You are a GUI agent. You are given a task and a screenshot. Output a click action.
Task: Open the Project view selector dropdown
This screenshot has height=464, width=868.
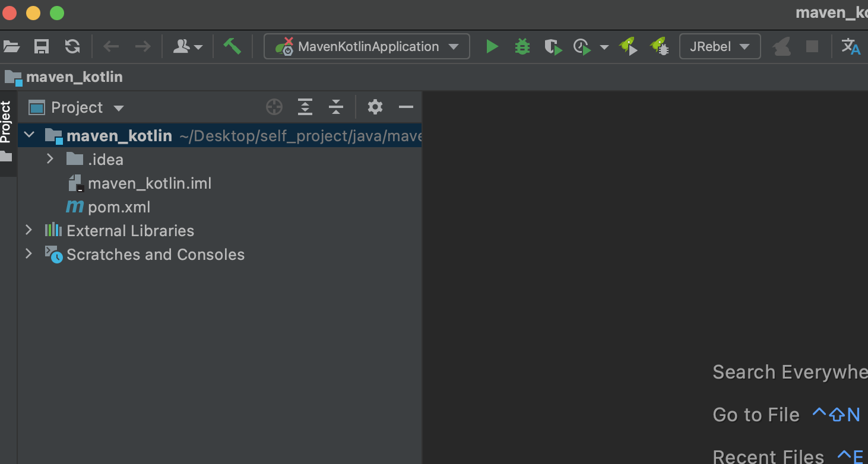[77, 107]
